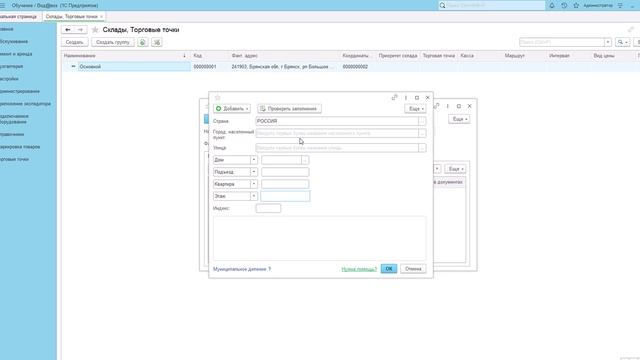Image resolution: width=640 pixels, height=360 pixels.
Task: Open the three-dot menu in address dialog header
Action: tap(406, 98)
